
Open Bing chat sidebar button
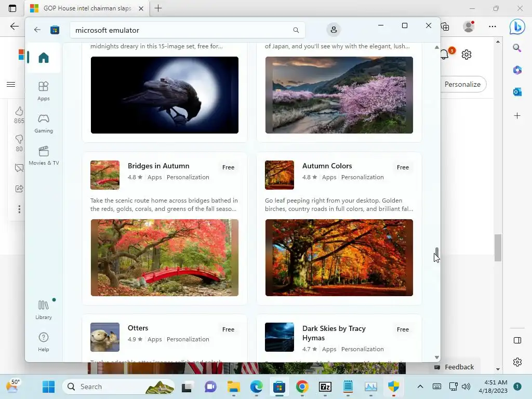pyautogui.click(x=517, y=26)
